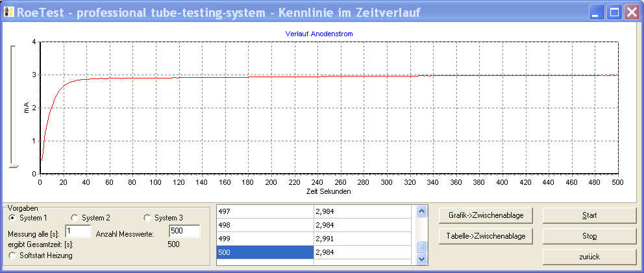Close the Kennlinie im Zeitverlauf window
The image size is (644, 273).
coord(631,12)
